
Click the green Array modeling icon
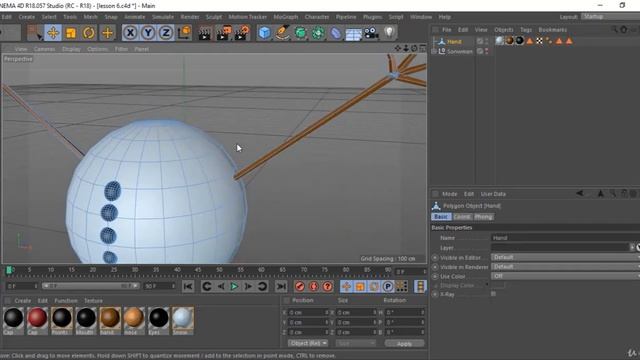tap(318, 33)
